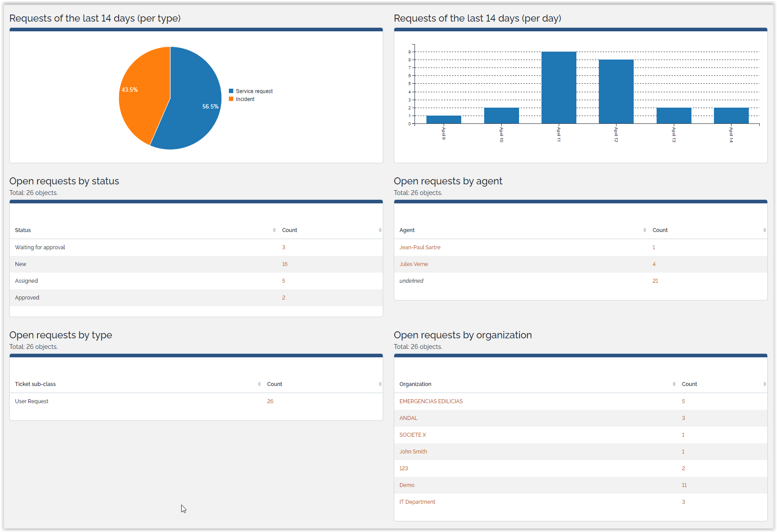Select the orange 43.5% pie slice
Image resolution: width=777 pixels, height=532 pixels.
tap(141, 97)
